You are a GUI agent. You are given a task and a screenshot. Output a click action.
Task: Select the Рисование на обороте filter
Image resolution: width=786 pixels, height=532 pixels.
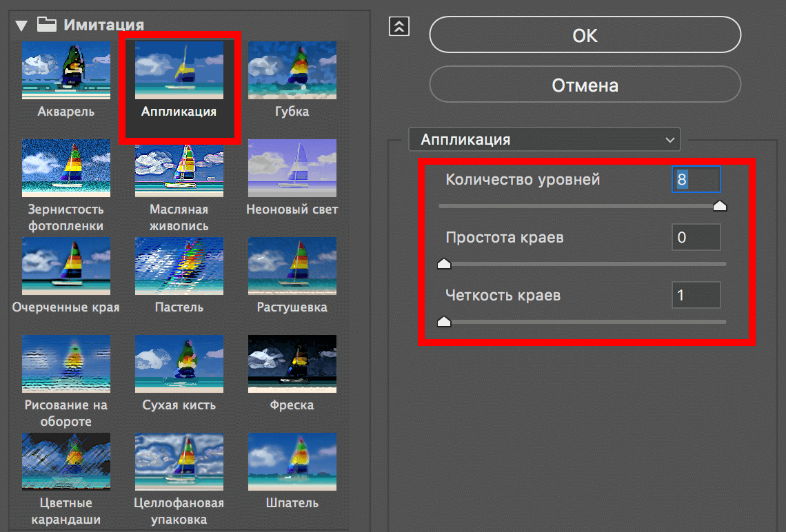[x=65, y=363]
